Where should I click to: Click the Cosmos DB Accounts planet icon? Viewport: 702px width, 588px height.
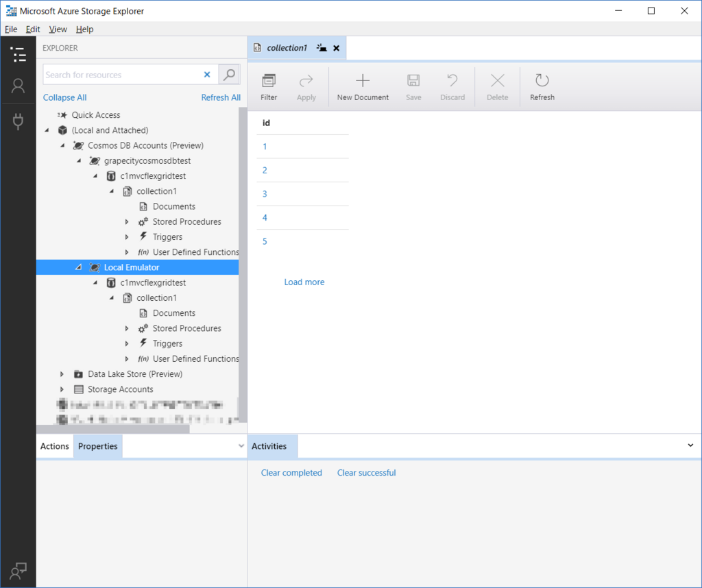[78, 145]
